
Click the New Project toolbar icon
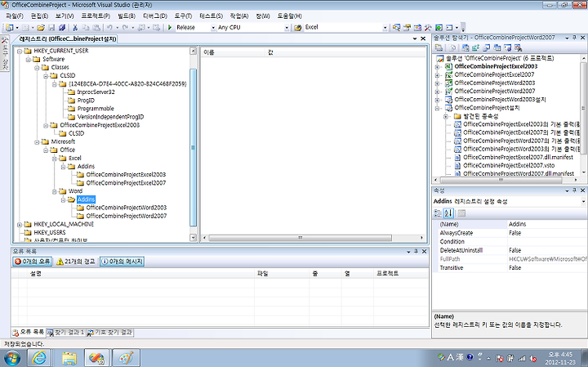[9, 28]
